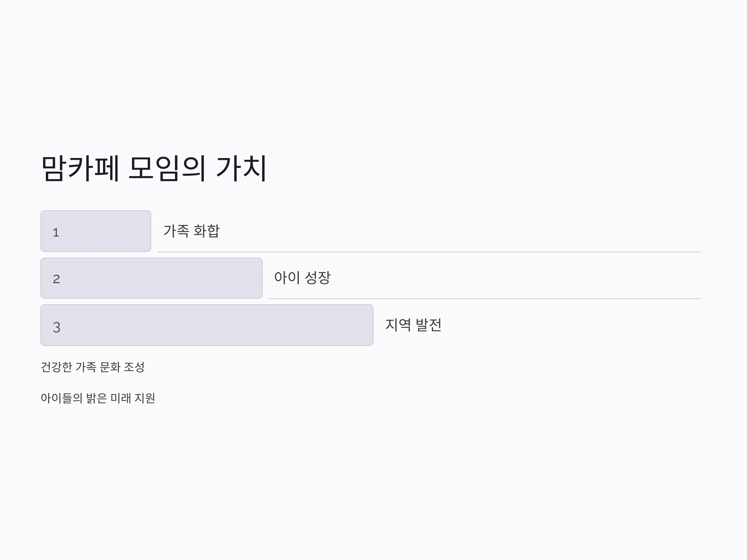
Task: Select the text 아이들의 밝은 미래 지원
Action: [x=98, y=398]
